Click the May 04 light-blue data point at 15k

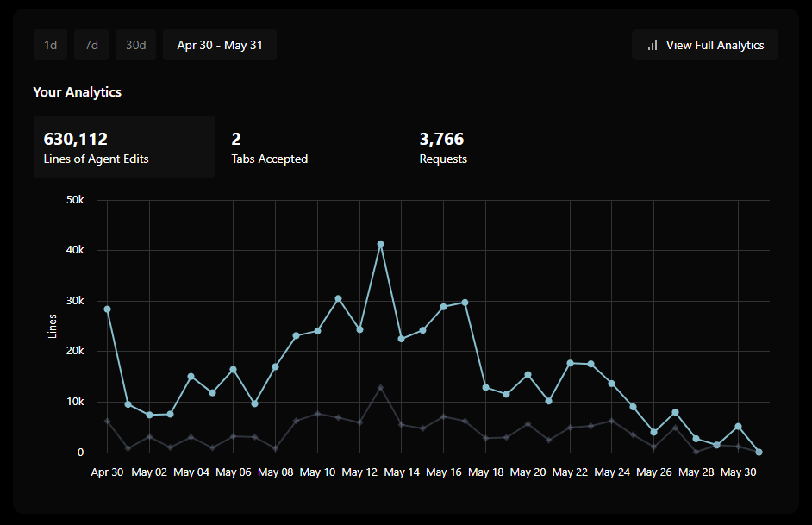pos(191,377)
